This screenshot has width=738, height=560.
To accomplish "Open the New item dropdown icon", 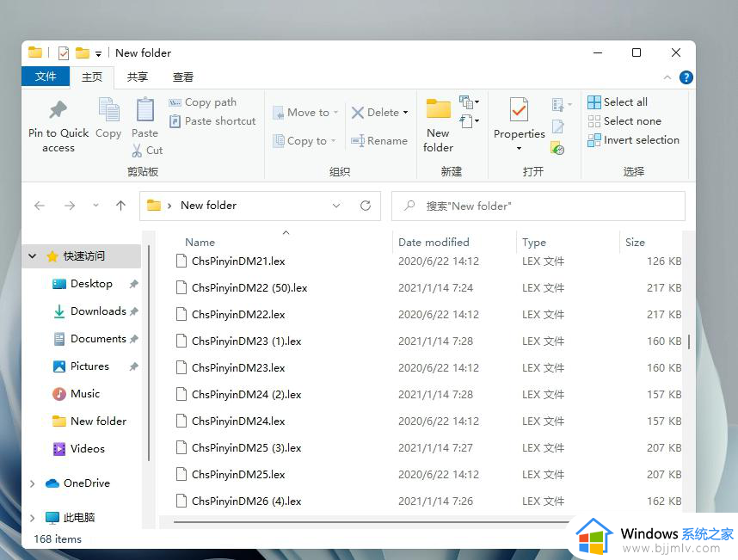I will (x=469, y=102).
